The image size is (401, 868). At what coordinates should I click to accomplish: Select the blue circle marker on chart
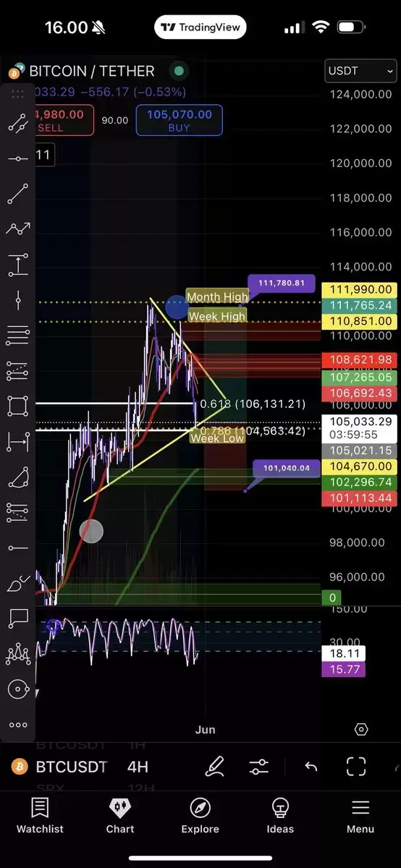click(177, 307)
